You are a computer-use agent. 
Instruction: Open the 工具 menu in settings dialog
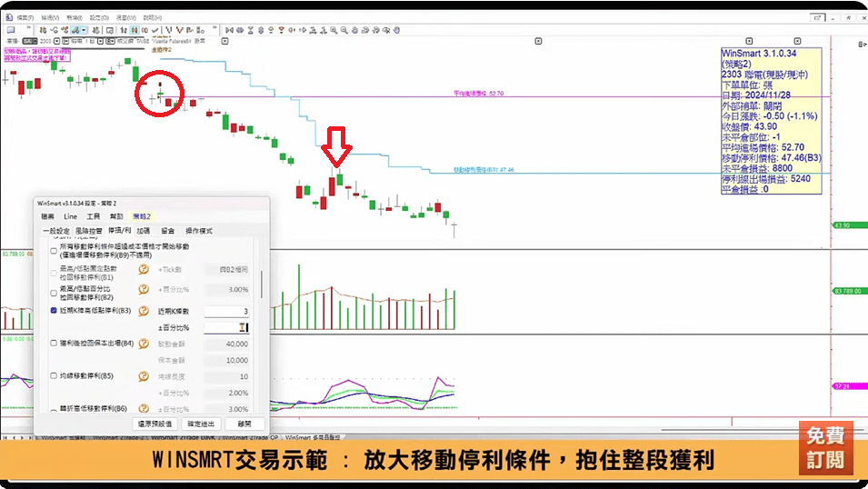(93, 216)
